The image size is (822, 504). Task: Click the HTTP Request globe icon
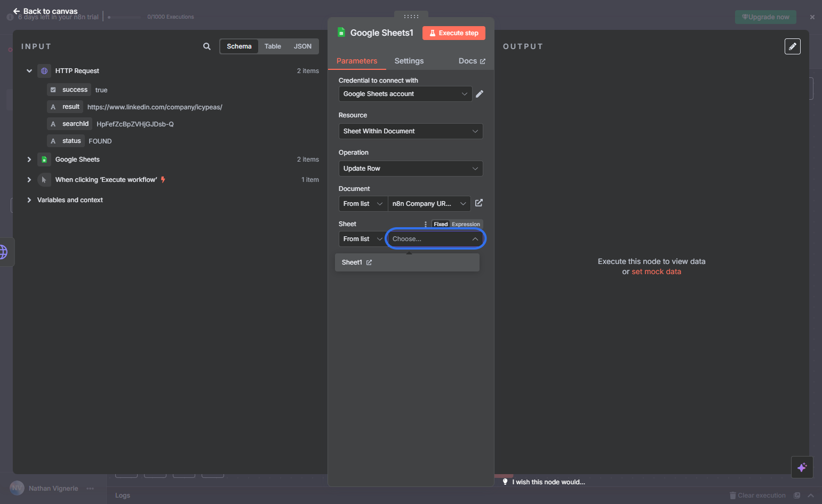(44, 71)
